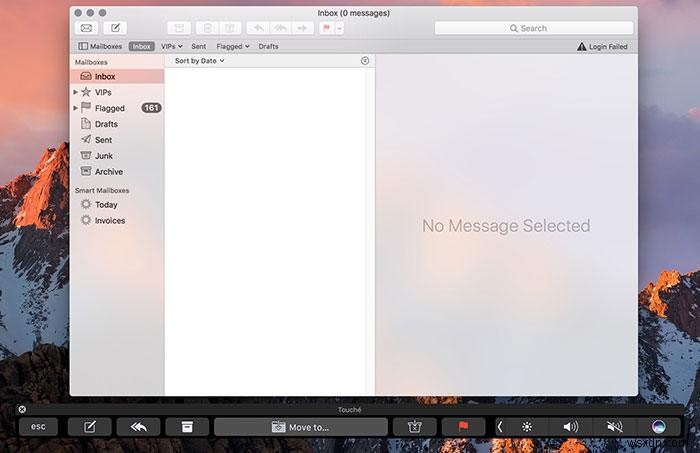This screenshot has width=700, height=453.
Task: Switch to Sent in favorites bar
Action: (198, 46)
